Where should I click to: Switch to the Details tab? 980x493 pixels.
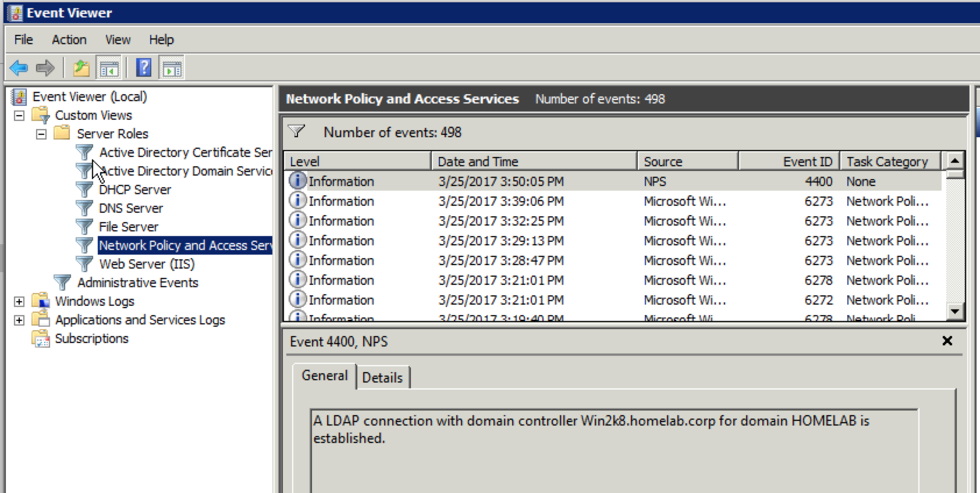[382, 377]
